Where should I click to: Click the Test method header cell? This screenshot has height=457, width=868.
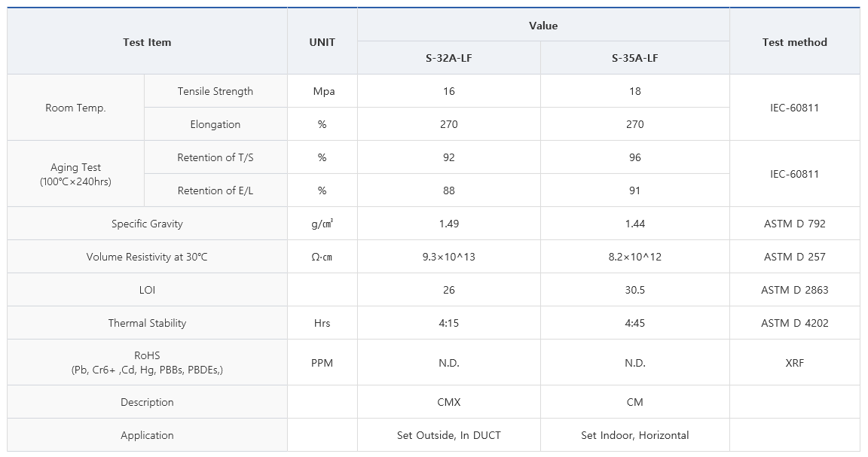(x=794, y=41)
